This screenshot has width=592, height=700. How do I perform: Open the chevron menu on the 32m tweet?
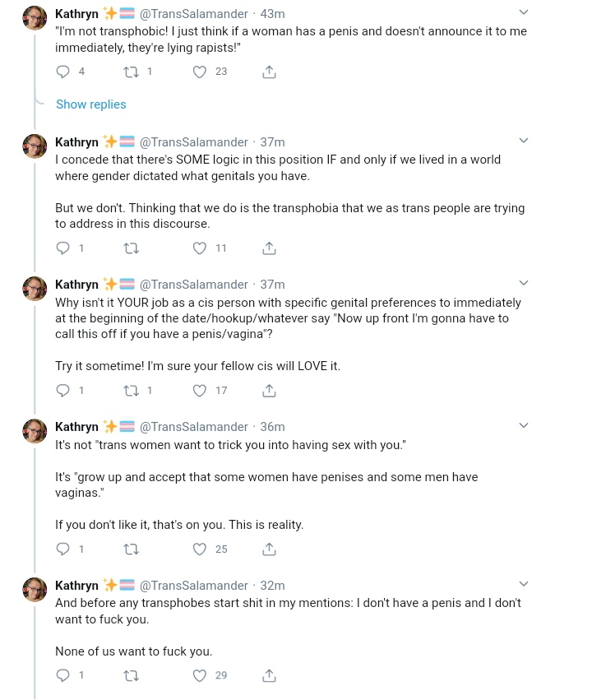point(524,584)
